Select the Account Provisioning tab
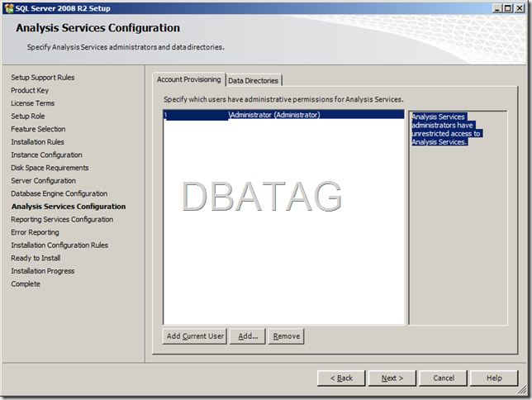This screenshot has height=400, width=532. [188, 79]
